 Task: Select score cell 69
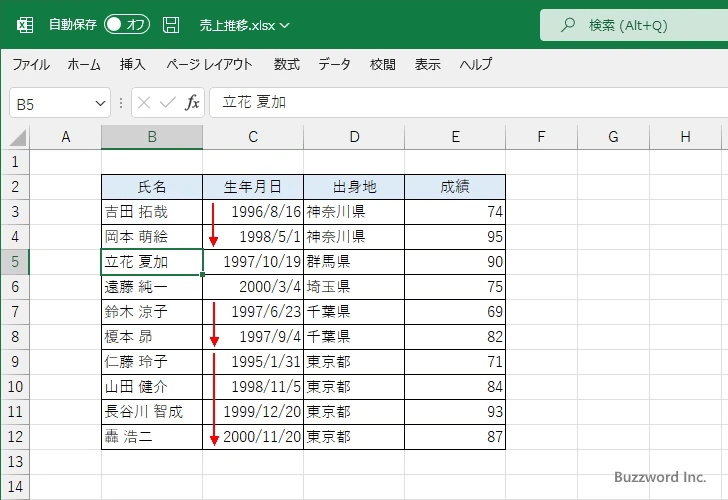pyautogui.click(x=455, y=312)
